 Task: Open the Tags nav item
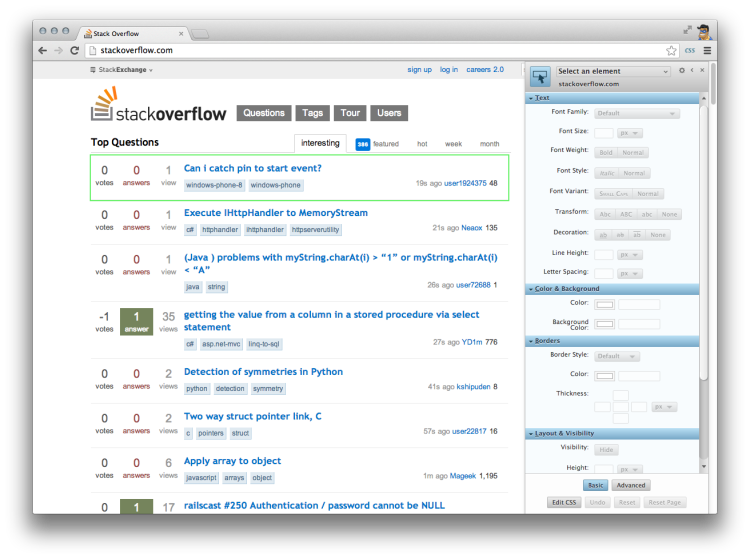[x=312, y=113]
